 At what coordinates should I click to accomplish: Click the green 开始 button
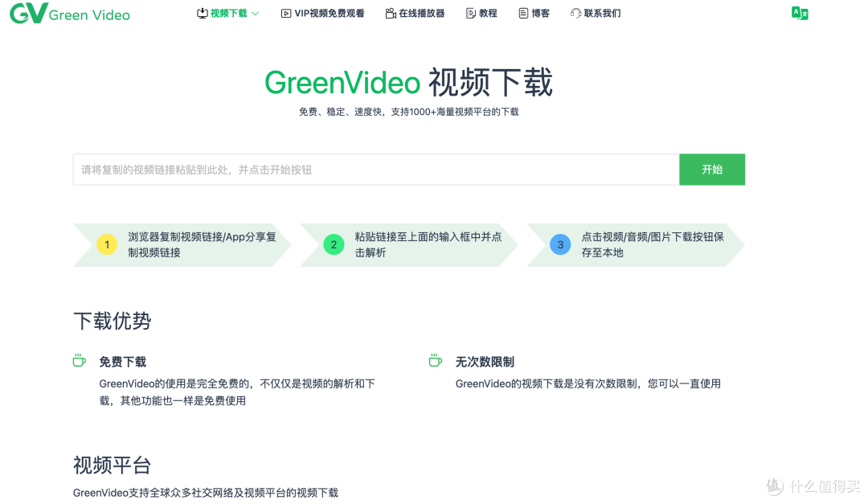(712, 170)
